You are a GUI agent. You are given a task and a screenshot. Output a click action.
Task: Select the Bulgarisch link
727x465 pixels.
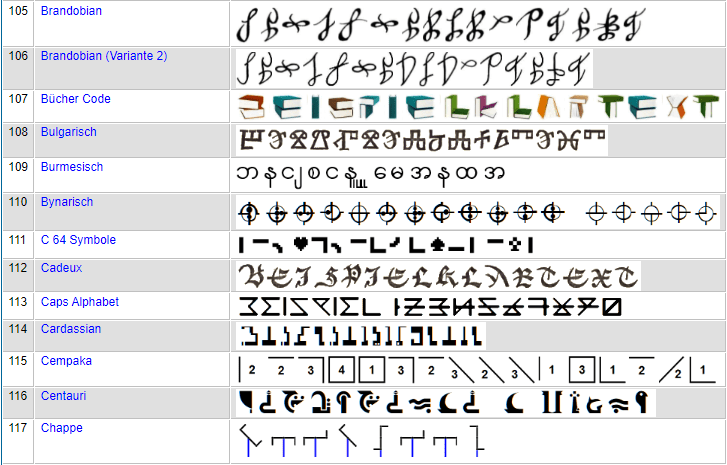68,132
